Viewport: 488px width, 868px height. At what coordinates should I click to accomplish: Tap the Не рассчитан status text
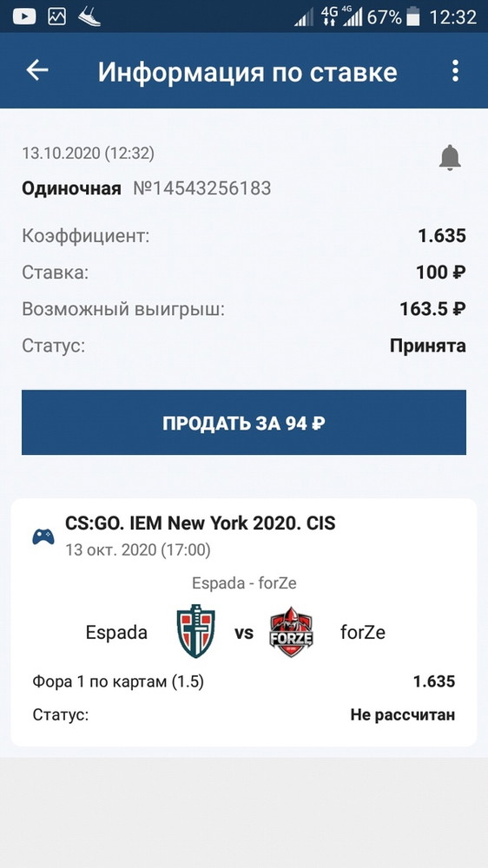tap(403, 714)
